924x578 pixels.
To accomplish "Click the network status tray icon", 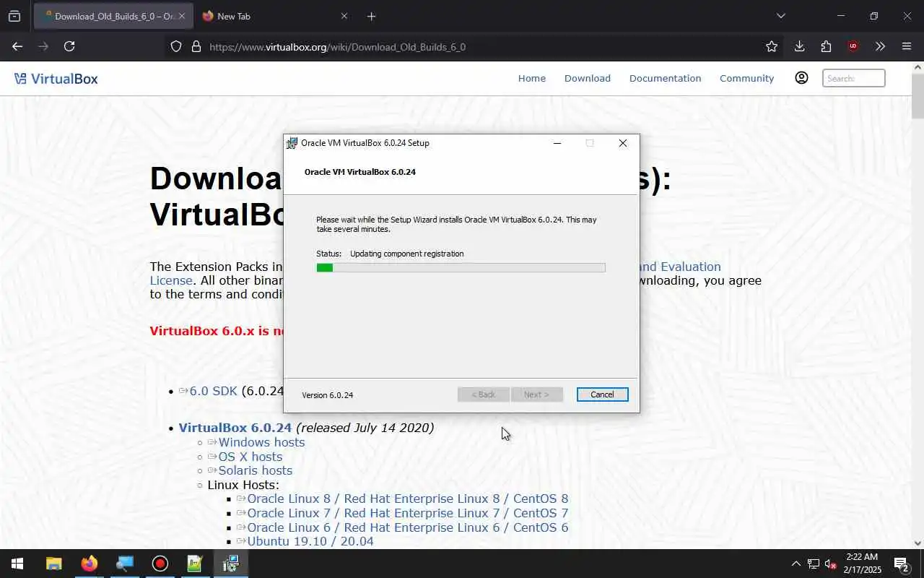I will [814, 564].
